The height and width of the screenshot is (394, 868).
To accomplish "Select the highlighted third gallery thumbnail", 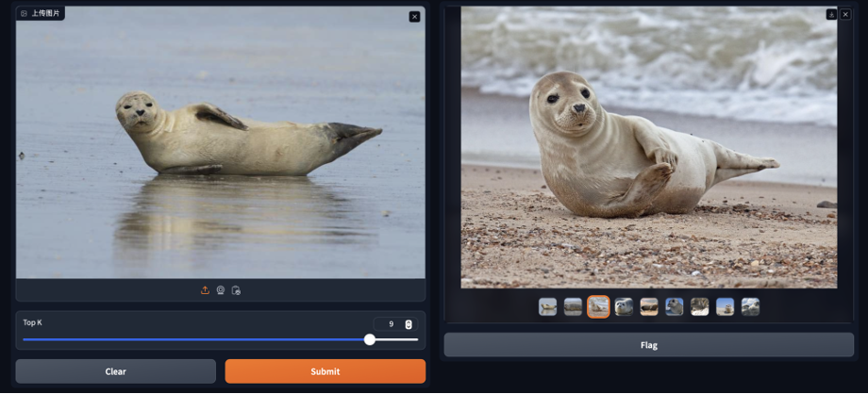I will [x=598, y=306].
